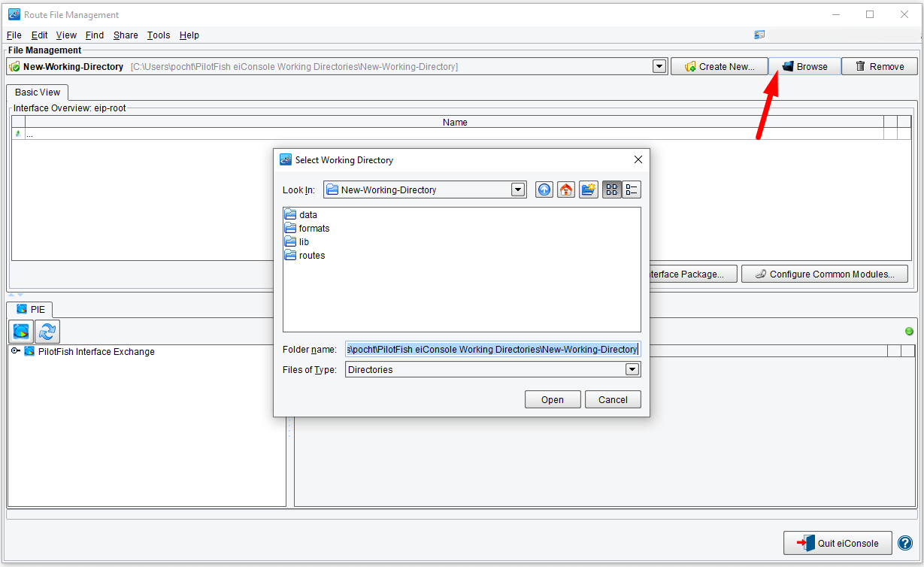Click the Home folder icon in dialog
The image size is (924, 567).
(567, 190)
